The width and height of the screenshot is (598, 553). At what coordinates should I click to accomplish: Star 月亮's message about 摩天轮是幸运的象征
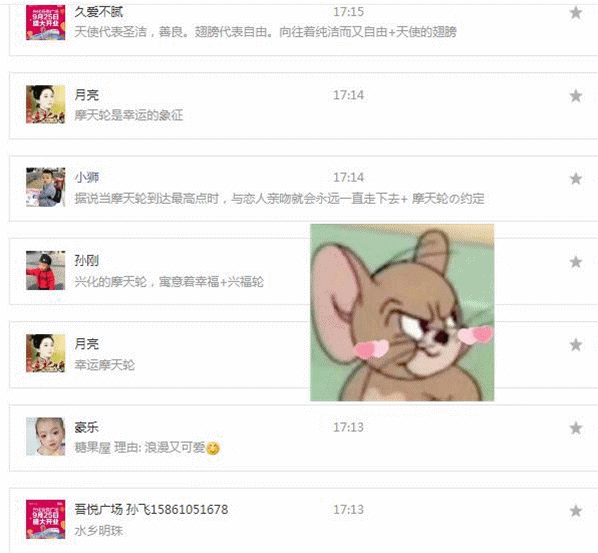(x=575, y=96)
